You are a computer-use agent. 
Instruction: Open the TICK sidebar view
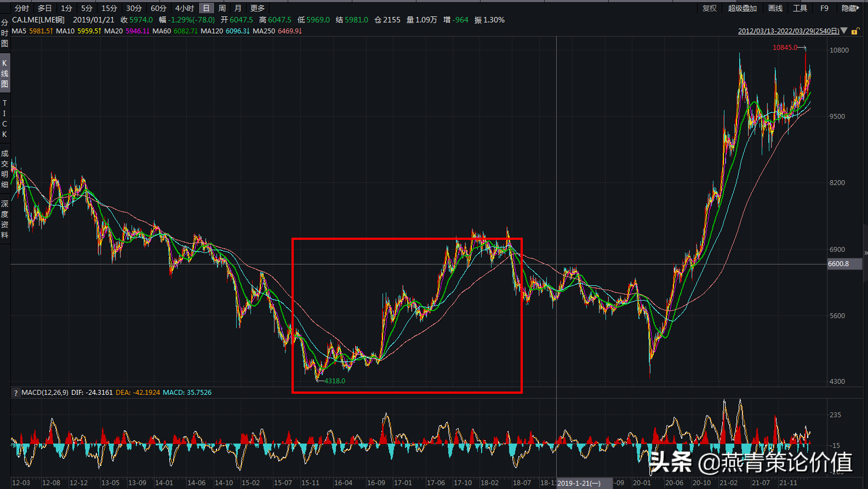click(5, 119)
